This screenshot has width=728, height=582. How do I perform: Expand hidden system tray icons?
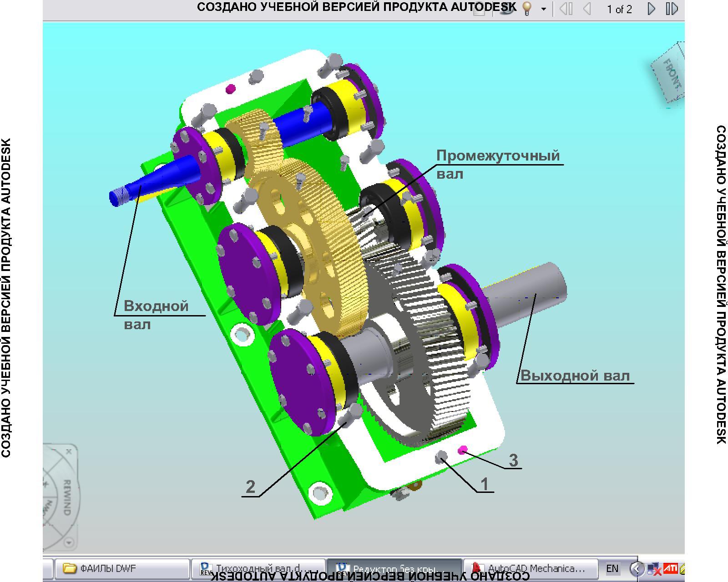(637, 568)
